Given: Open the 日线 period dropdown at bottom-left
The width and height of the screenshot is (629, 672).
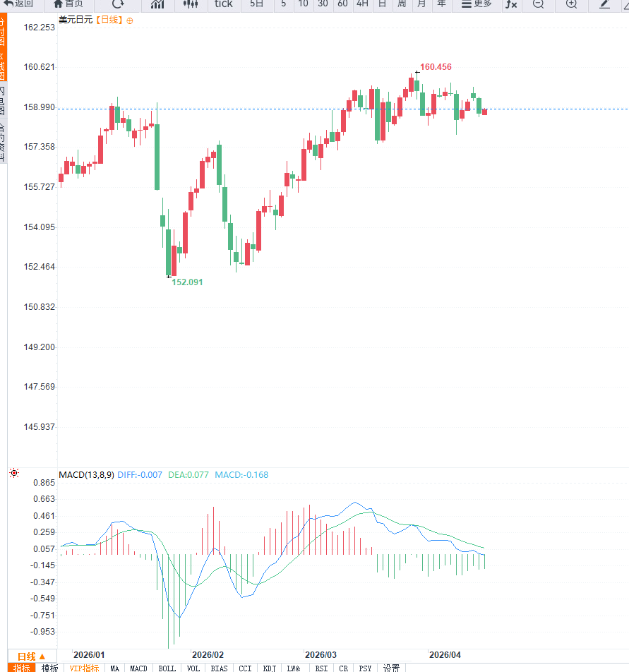Looking at the screenshot, I should [x=32, y=656].
